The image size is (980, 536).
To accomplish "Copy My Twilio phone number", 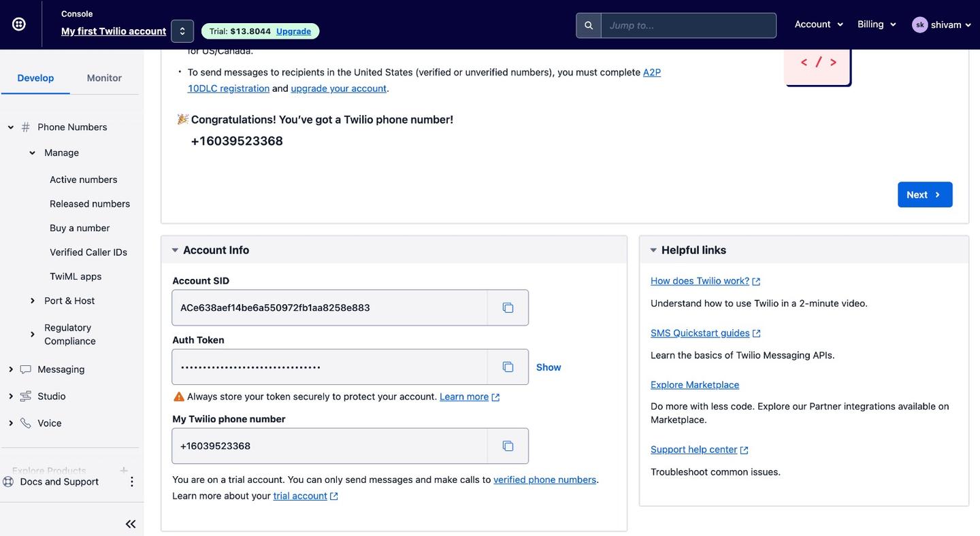I will (x=508, y=446).
